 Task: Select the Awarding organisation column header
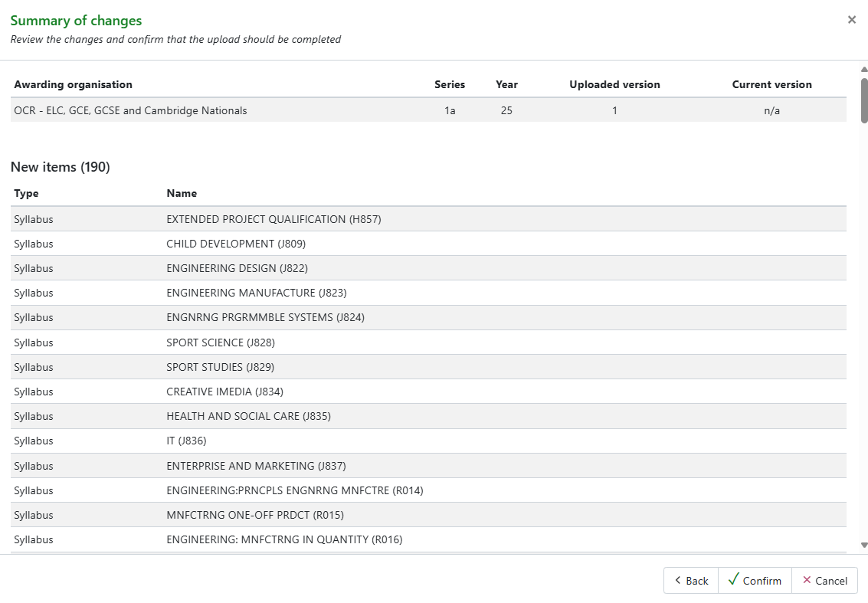[x=73, y=85]
